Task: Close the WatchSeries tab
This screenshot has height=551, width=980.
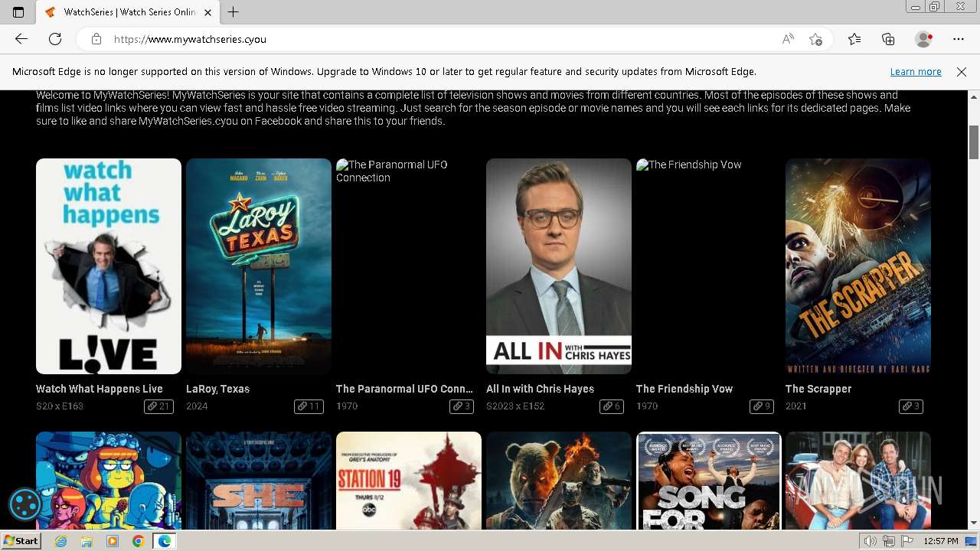Action: (x=207, y=12)
